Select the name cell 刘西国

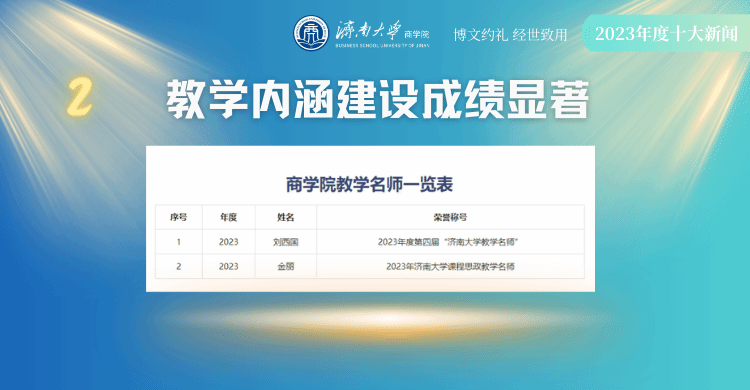point(286,242)
